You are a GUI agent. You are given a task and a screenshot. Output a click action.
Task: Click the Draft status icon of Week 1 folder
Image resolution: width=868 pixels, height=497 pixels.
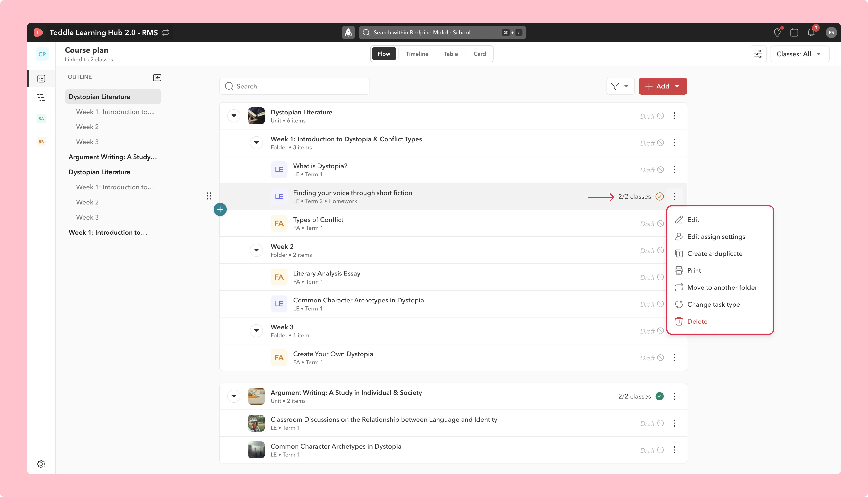pos(660,143)
